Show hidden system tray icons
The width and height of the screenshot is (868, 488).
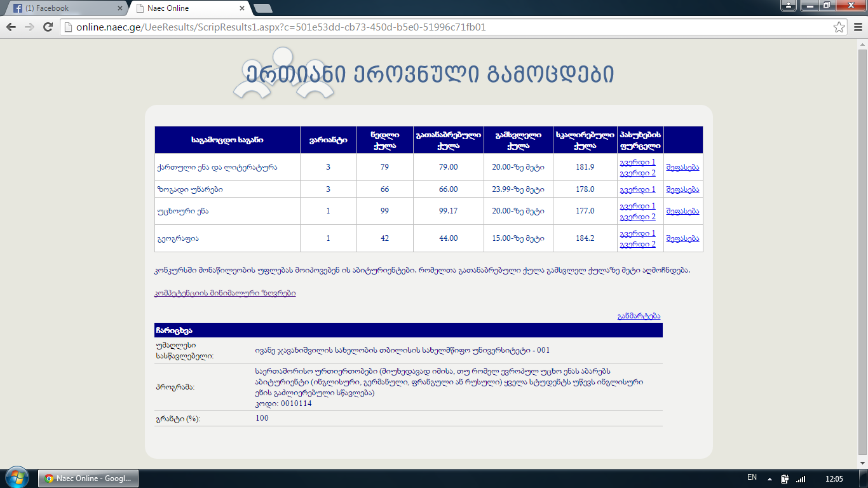click(x=770, y=478)
